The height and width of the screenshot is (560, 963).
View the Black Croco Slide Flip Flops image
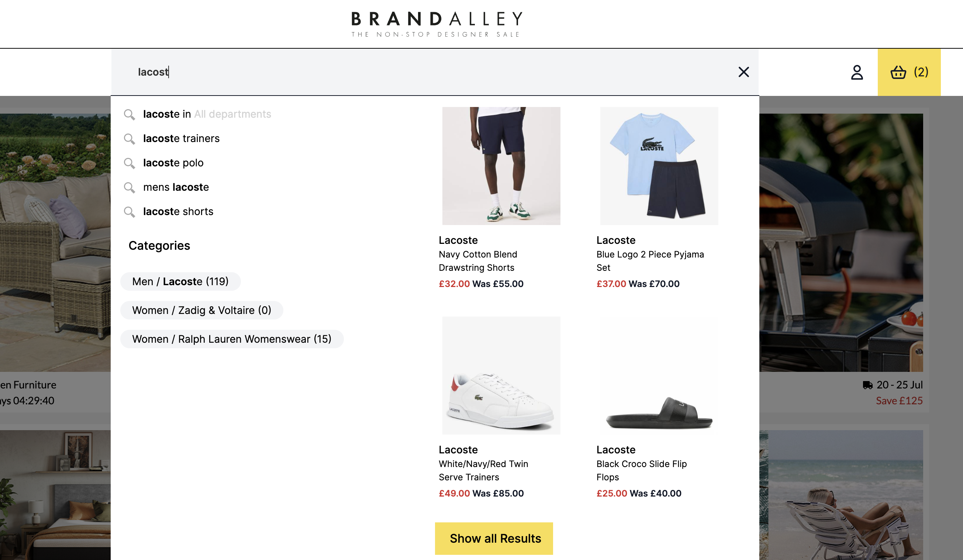[x=659, y=375]
